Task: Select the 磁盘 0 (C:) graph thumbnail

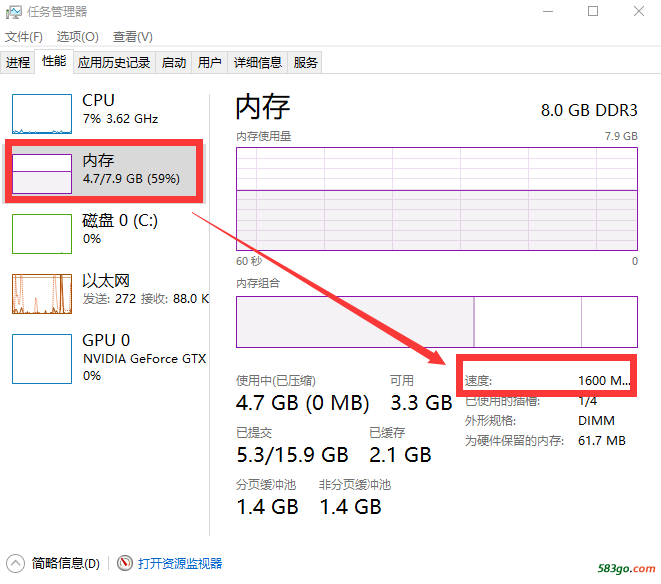Action: point(42,234)
